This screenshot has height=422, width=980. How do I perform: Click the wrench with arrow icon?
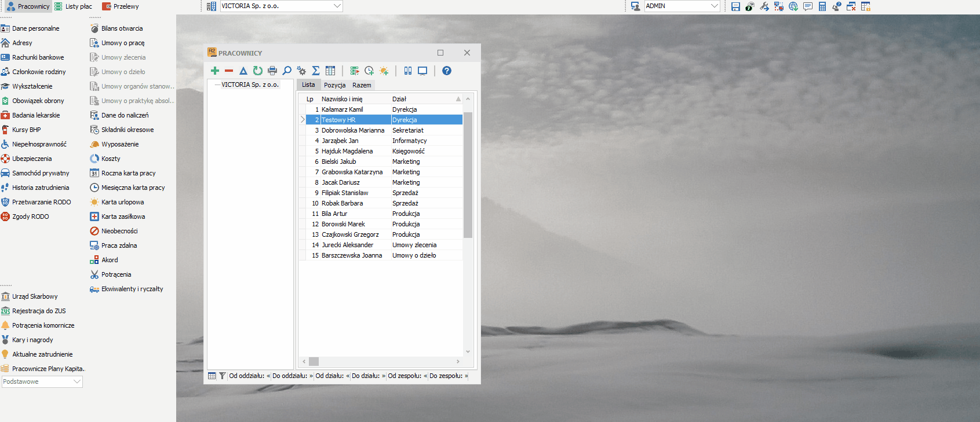[x=764, y=6]
